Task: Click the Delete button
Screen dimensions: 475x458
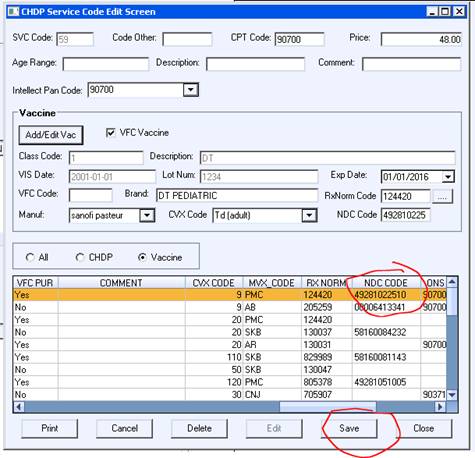Action: (199, 428)
